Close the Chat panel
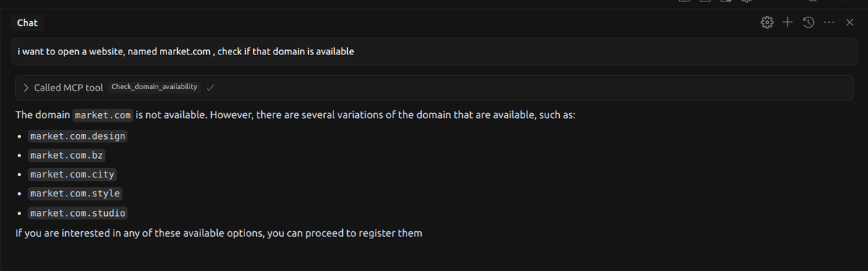 pos(850,23)
